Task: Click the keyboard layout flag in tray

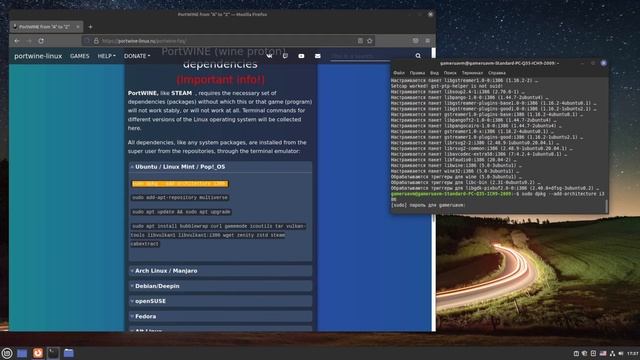Action: 602,353
